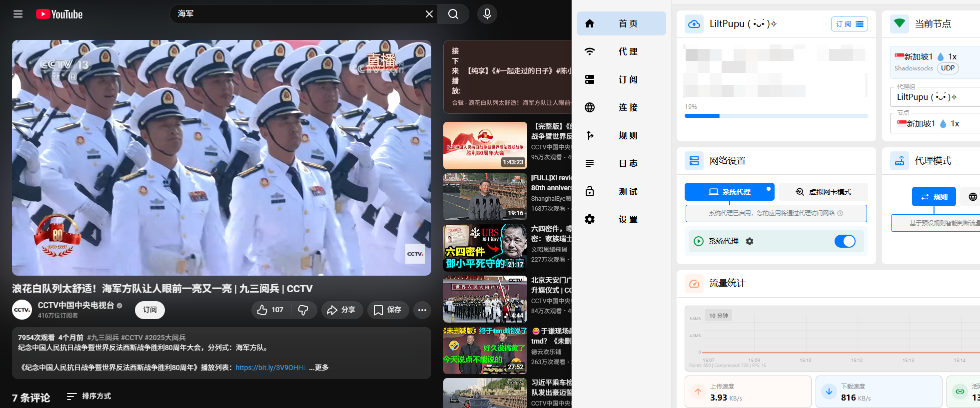Turn off the system proxy switch
The width and height of the screenshot is (980, 408).
pyautogui.click(x=845, y=241)
